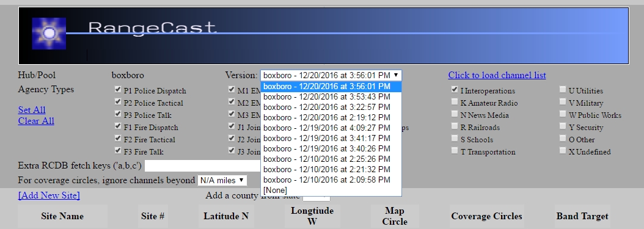The height and width of the screenshot is (229, 644).
Task: Enable U Utilities checkbox
Action: (x=563, y=89)
